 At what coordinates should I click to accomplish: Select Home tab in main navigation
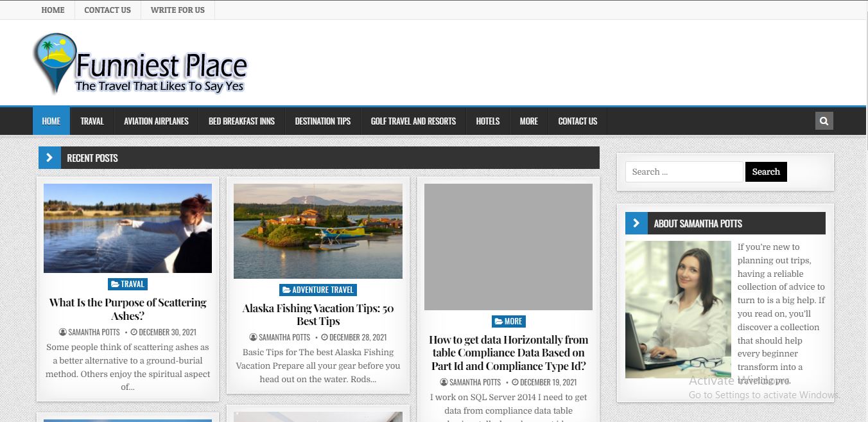point(51,121)
